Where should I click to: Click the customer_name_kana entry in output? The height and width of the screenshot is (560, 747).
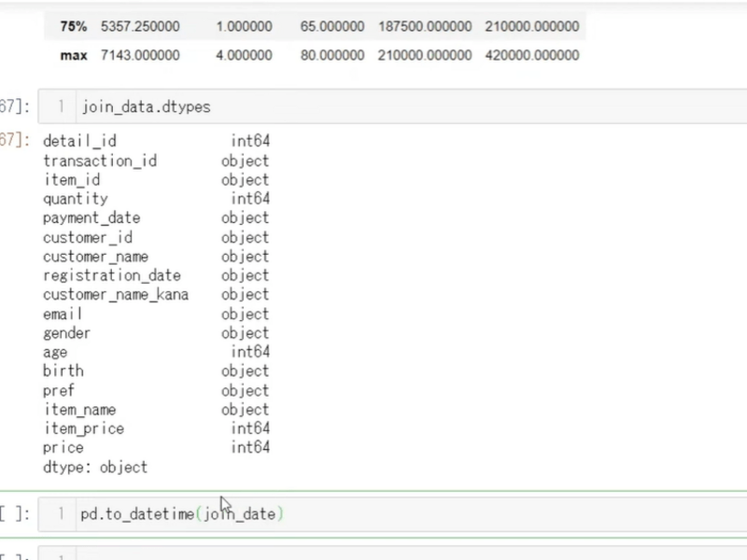click(116, 294)
